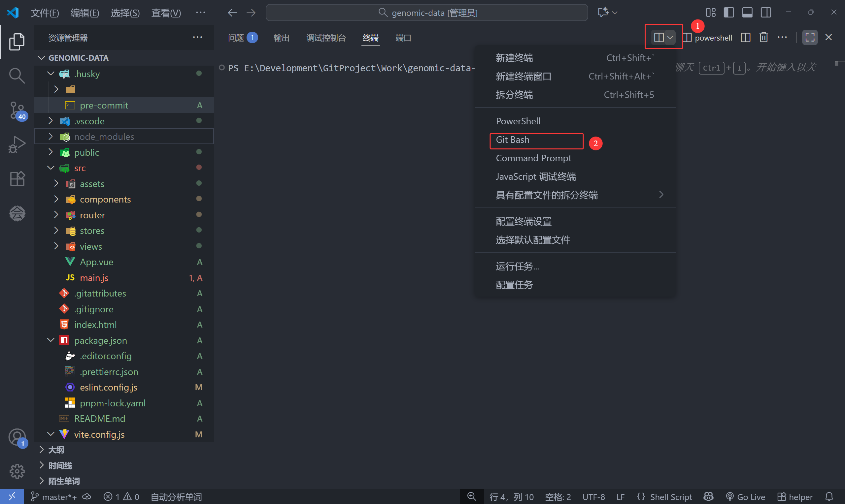The height and width of the screenshot is (504, 845).
Task: Click the Split Terminal icon
Action: coord(745,37)
